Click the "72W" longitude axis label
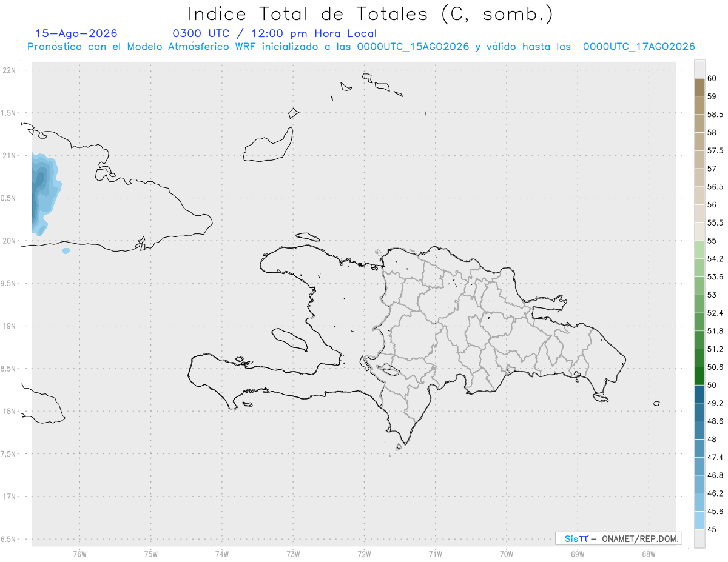This screenshot has height=562, width=728. pos(364,554)
